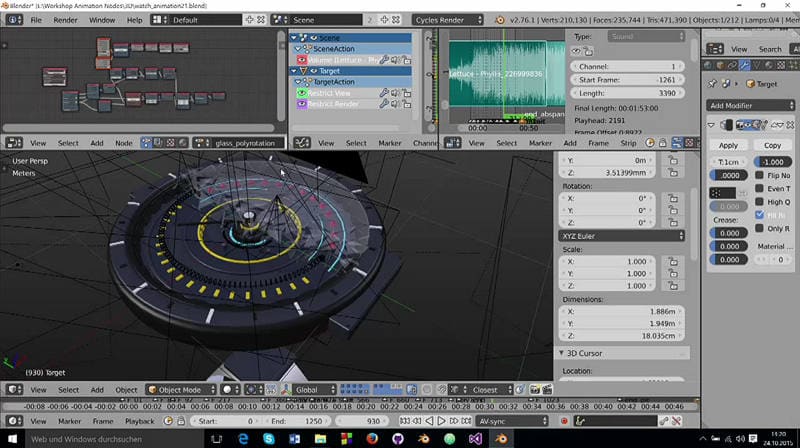Click the Windows Start button
Screen dimensions: 800x448
click(13, 438)
